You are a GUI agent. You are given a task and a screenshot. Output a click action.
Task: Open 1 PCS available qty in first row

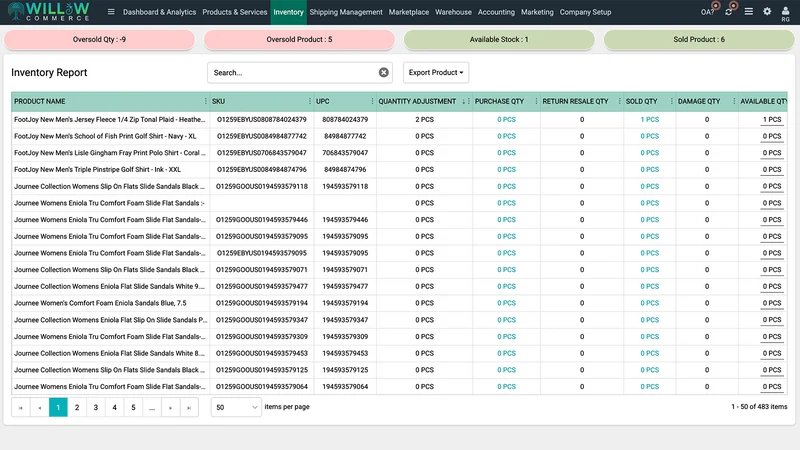772,119
